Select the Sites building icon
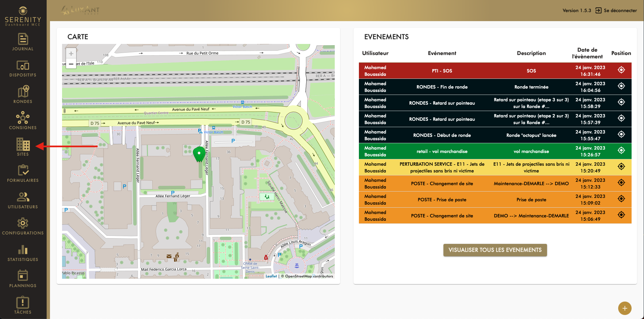 pos(23,147)
